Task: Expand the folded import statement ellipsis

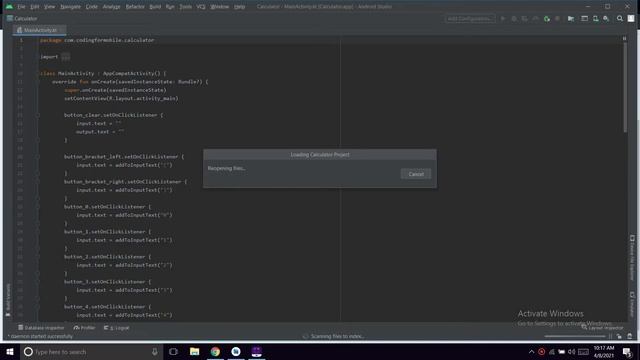Action: [x=66, y=57]
